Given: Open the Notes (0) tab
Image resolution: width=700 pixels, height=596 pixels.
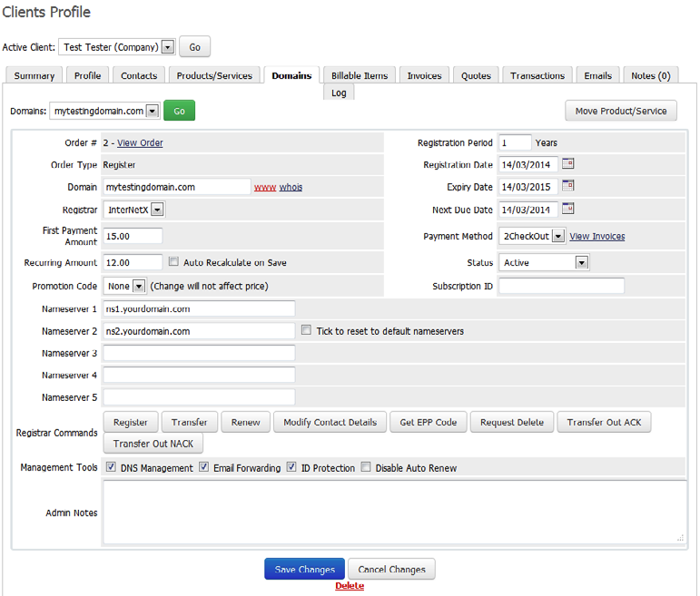Looking at the screenshot, I should pyautogui.click(x=650, y=75).
